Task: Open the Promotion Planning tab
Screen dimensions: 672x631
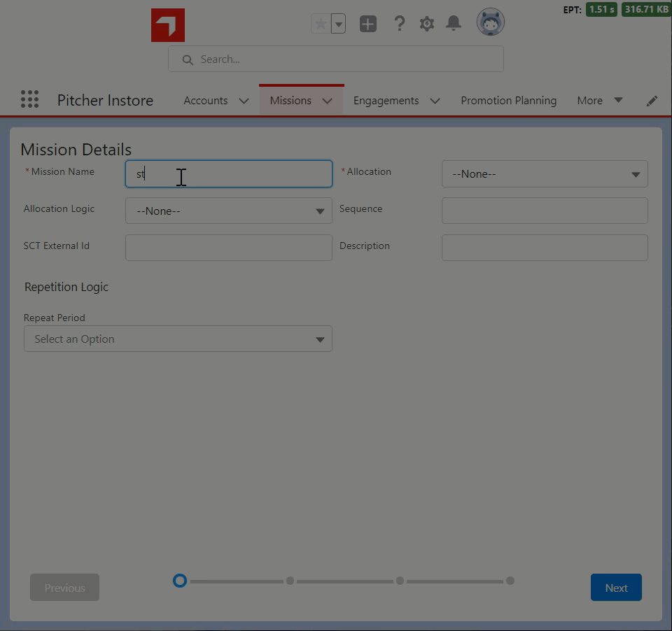Action: 508,101
